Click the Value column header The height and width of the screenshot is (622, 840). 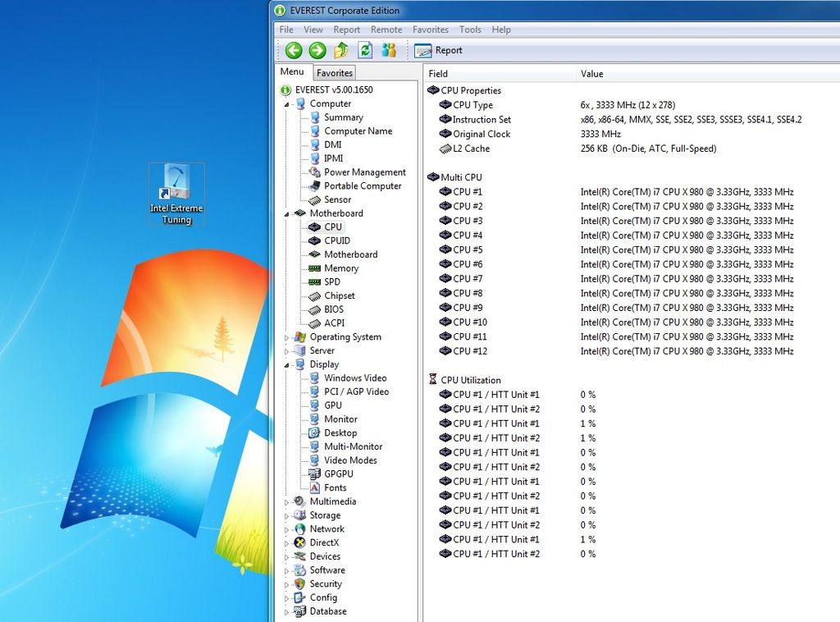point(708,74)
